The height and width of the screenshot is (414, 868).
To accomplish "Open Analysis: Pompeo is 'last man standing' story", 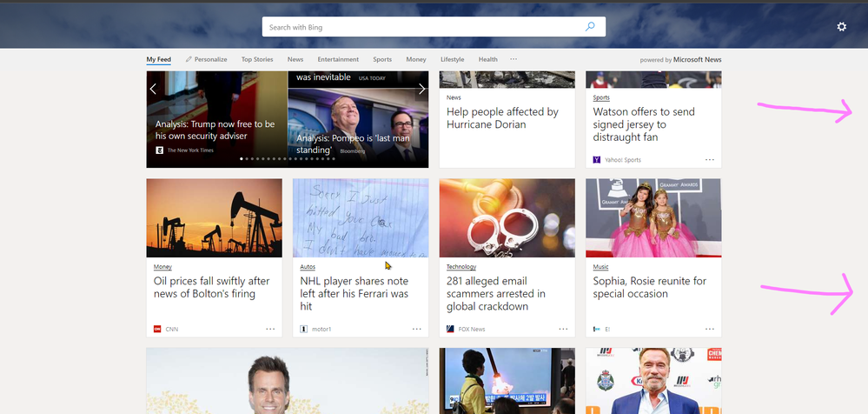I will 353,144.
